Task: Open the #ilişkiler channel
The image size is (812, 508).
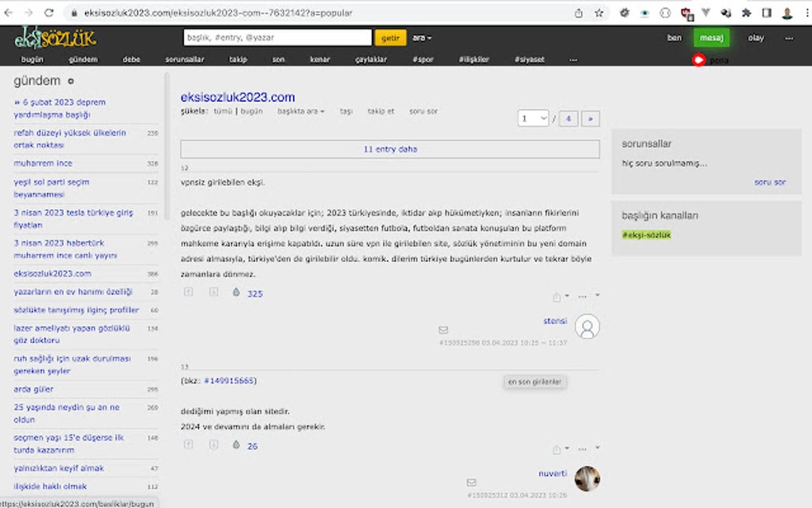Action: (474, 60)
